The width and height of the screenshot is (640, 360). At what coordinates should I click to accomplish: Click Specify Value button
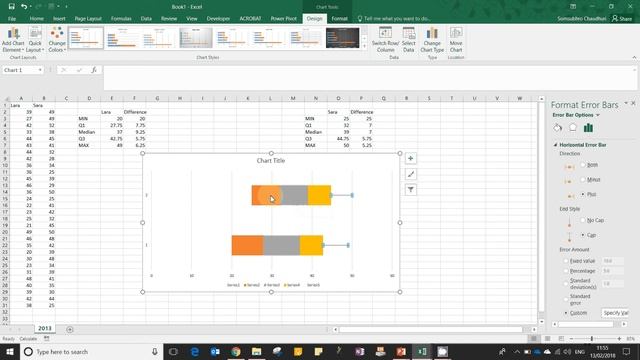click(615, 313)
